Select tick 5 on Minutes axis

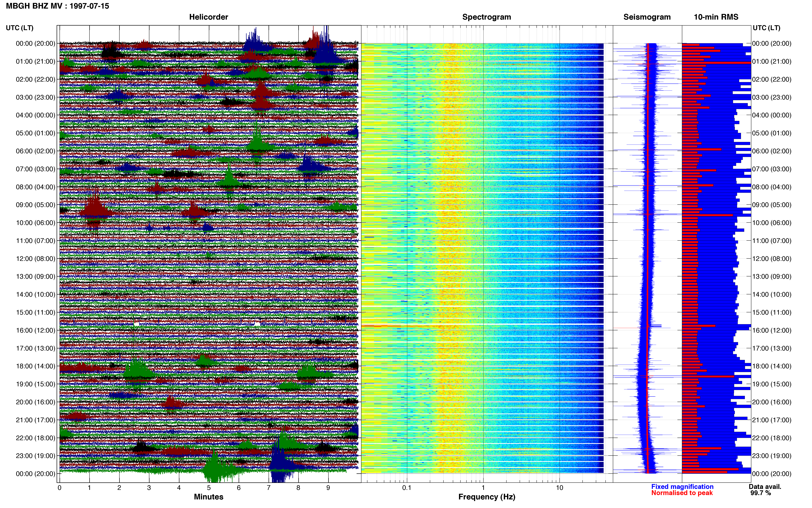pos(209,488)
